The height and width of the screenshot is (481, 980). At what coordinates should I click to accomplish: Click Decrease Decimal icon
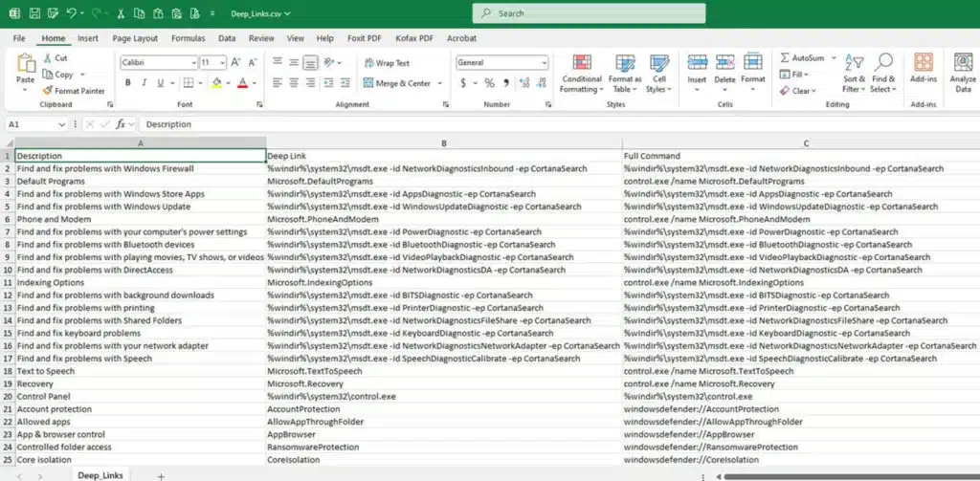pos(542,83)
